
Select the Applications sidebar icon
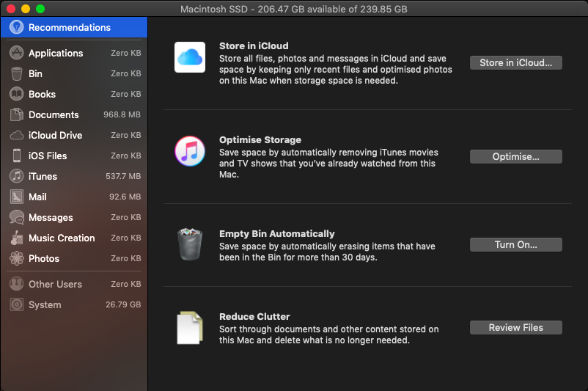[x=16, y=53]
